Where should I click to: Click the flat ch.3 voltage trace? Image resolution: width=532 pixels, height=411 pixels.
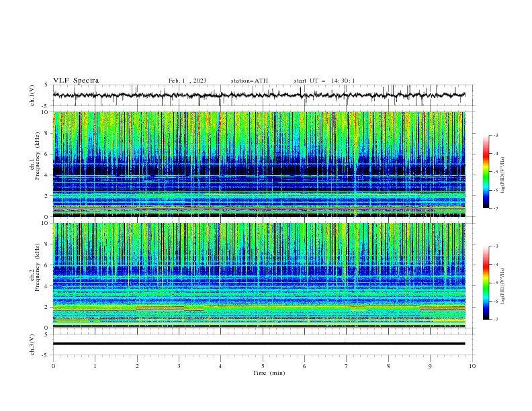[x=259, y=344]
